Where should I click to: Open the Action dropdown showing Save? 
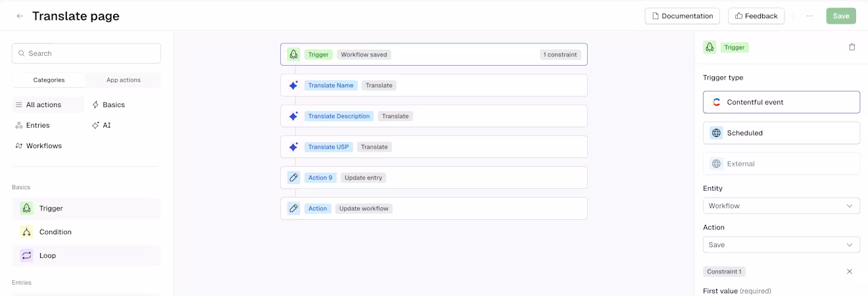click(781, 245)
